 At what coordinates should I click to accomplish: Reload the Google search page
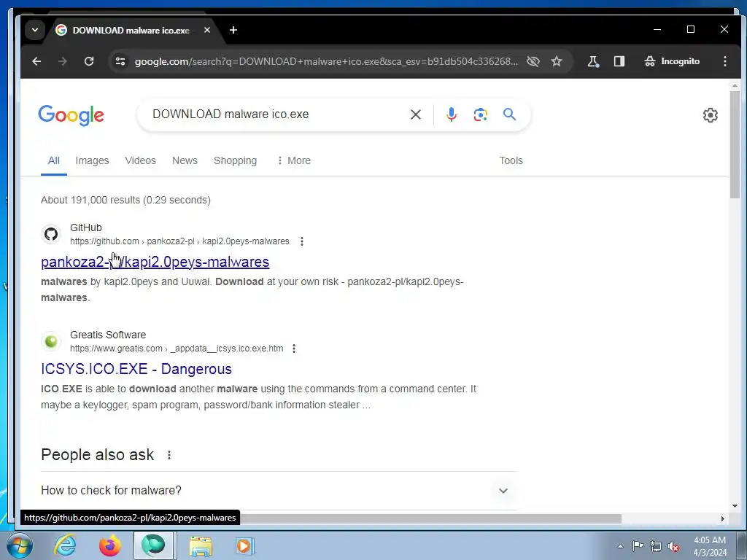tap(88, 61)
